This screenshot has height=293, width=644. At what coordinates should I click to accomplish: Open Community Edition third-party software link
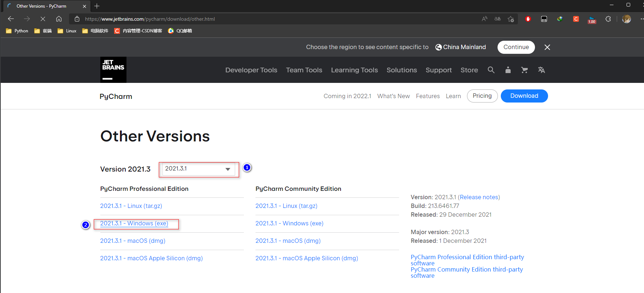pos(467,272)
